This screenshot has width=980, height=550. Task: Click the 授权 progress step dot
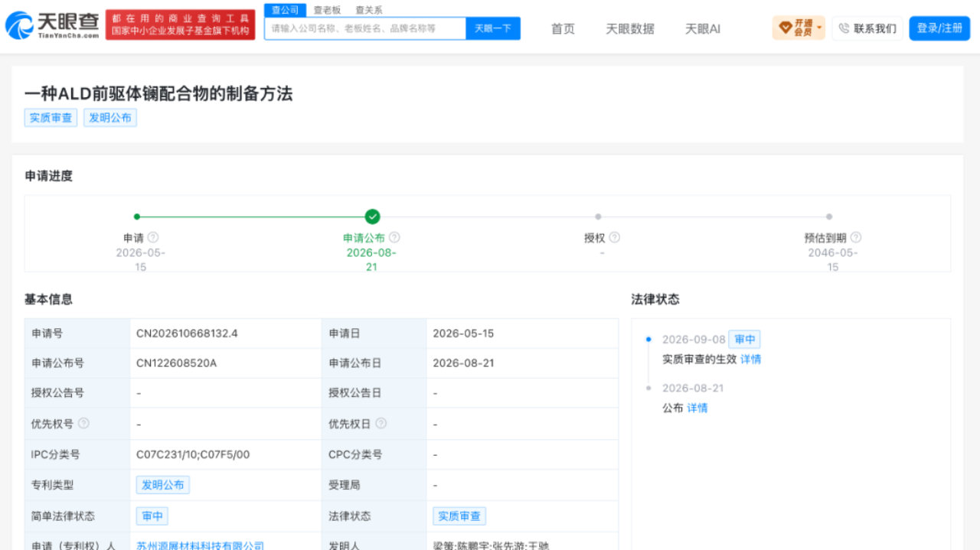tap(598, 216)
